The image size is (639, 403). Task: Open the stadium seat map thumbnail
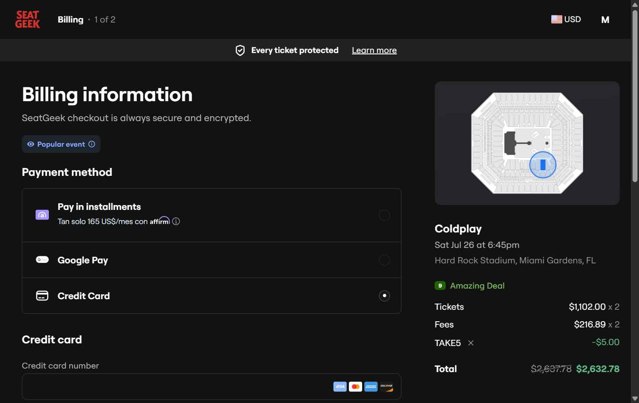point(527,143)
